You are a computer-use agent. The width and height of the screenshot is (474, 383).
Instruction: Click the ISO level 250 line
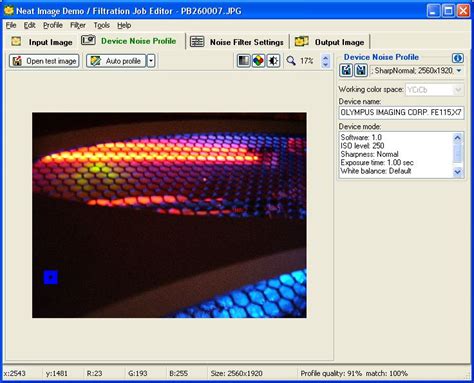tap(362, 146)
